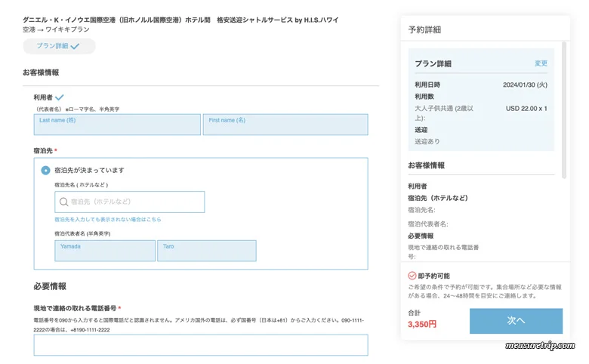The image size is (589, 364).
Task: Click the 送迎あり value in plan details
Action: [x=427, y=142]
